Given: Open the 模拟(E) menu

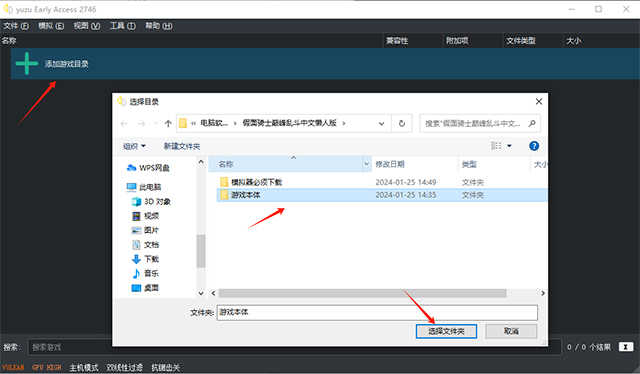Looking at the screenshot, I should [51, 26].
